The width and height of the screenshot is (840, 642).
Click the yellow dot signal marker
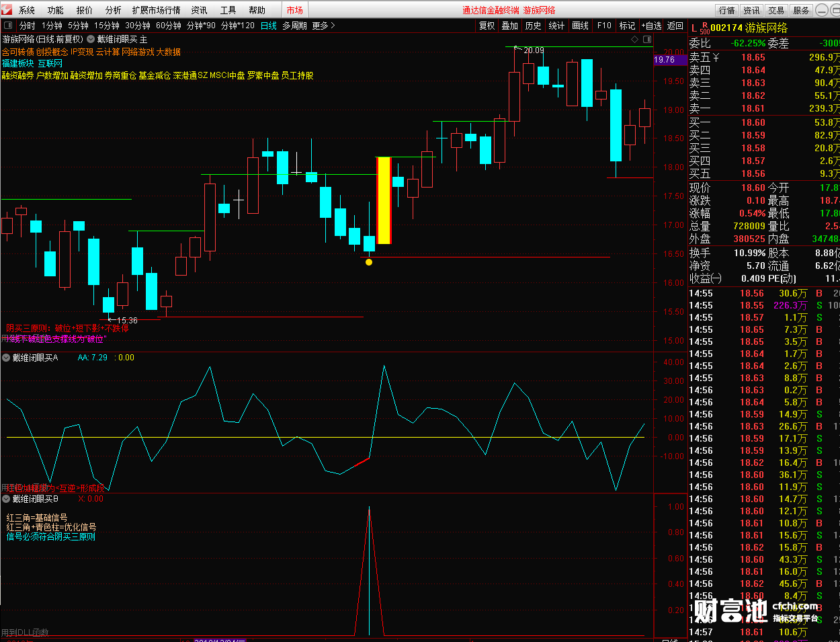(369, 262)
